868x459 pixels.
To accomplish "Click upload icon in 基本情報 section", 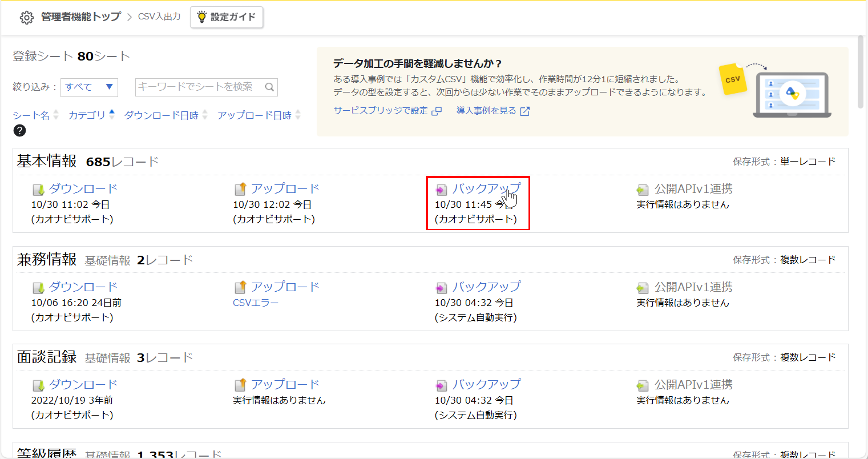I will 240,190.
